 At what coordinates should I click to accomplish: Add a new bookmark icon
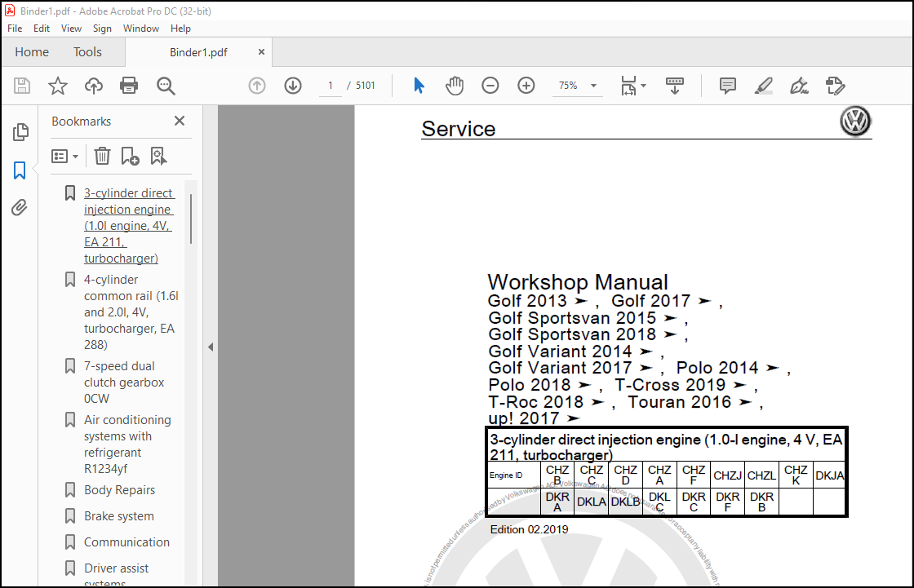(130, 156)
